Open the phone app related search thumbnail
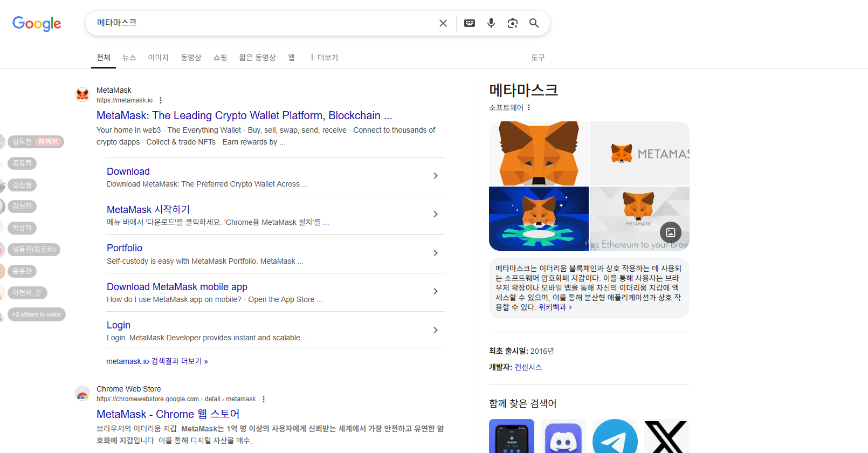 512,437
